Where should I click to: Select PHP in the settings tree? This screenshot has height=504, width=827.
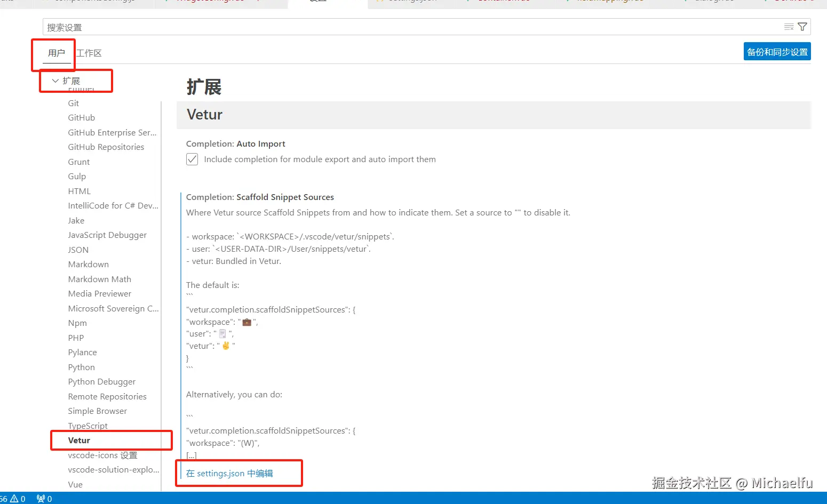point(76,338)
